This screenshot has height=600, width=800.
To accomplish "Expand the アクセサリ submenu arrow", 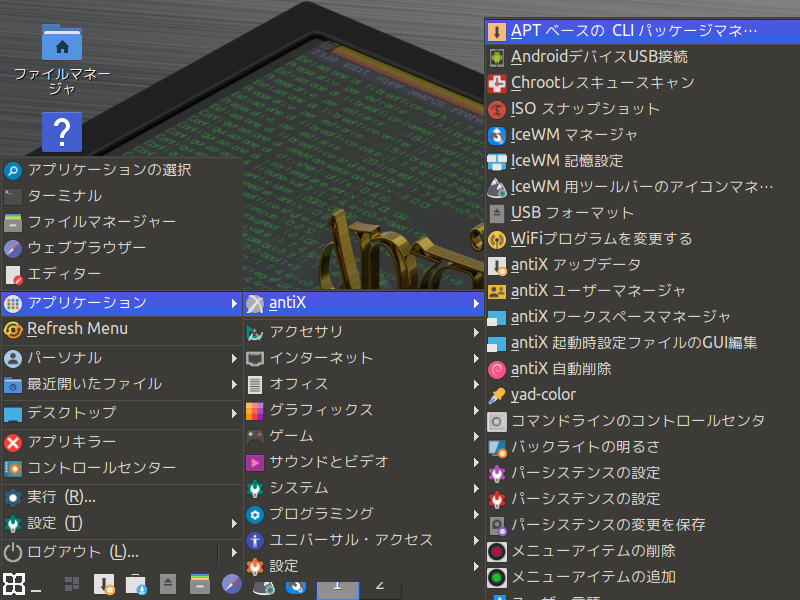I will [476, 332].
